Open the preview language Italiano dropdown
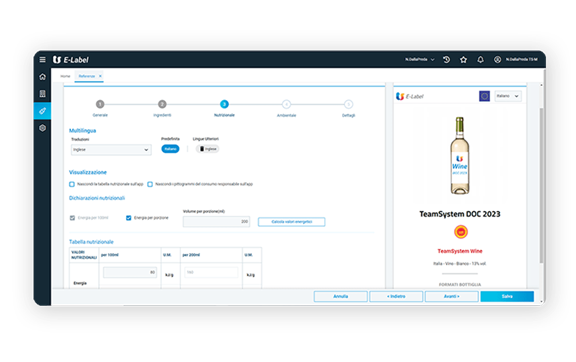This screenshot has height=362, width=576. [508, 96]
